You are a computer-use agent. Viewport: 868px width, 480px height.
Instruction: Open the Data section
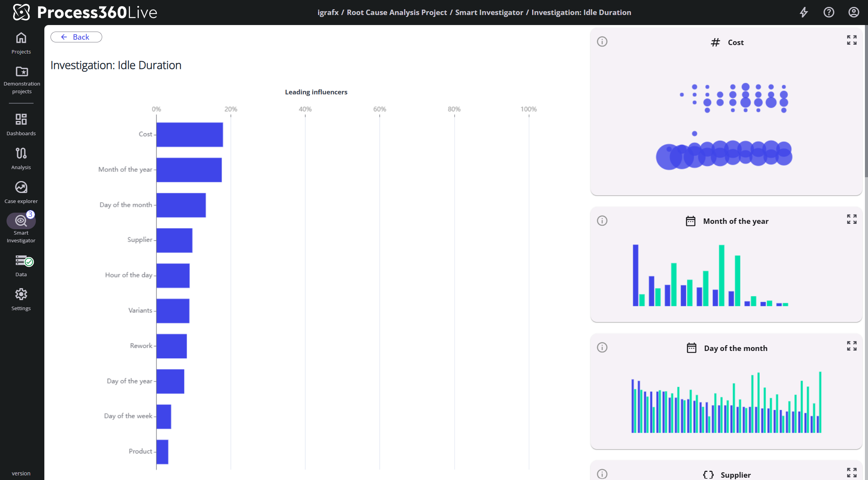point(21,265)
